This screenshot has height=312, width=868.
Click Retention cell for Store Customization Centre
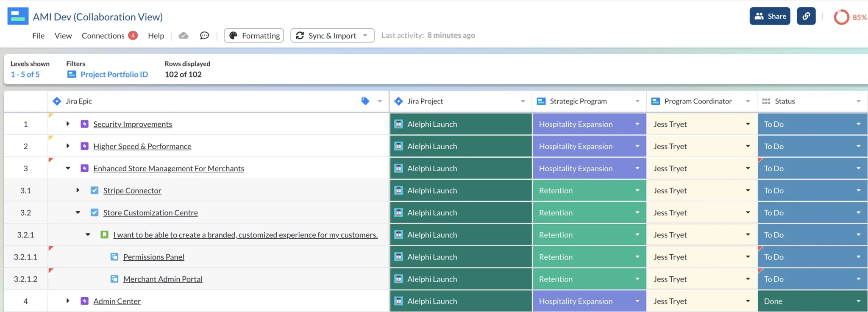pyautogui.click(x=589, y=212)
